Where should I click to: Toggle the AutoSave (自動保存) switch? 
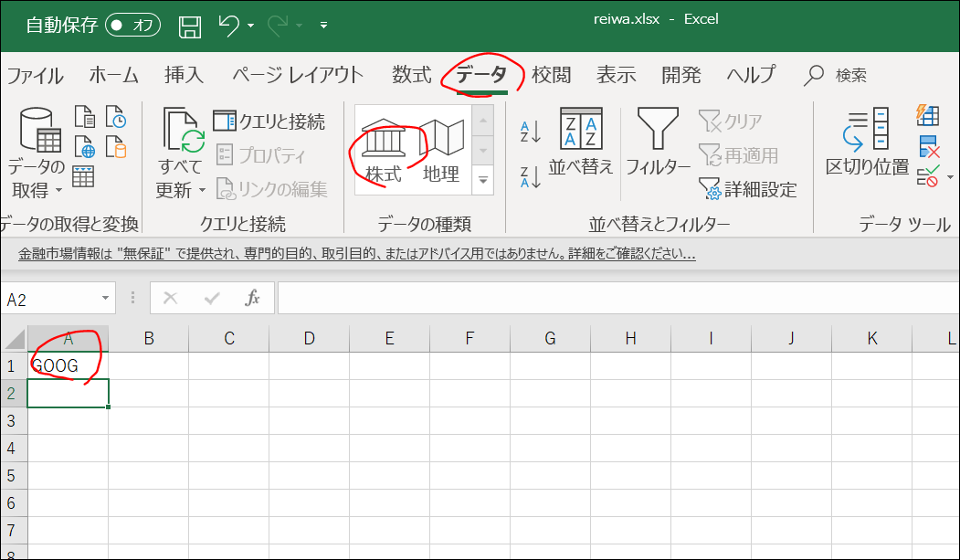coord(132,25)
